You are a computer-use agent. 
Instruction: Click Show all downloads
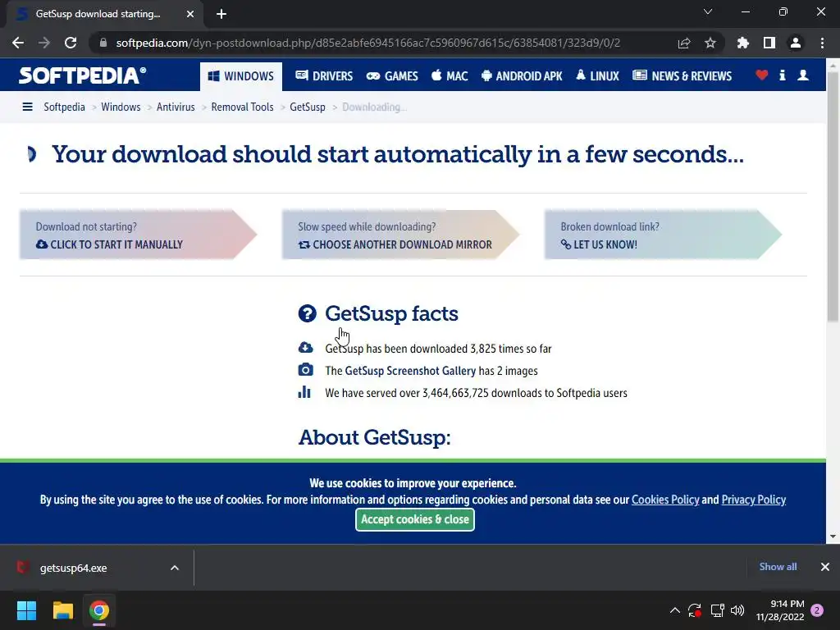coord(778,567)
